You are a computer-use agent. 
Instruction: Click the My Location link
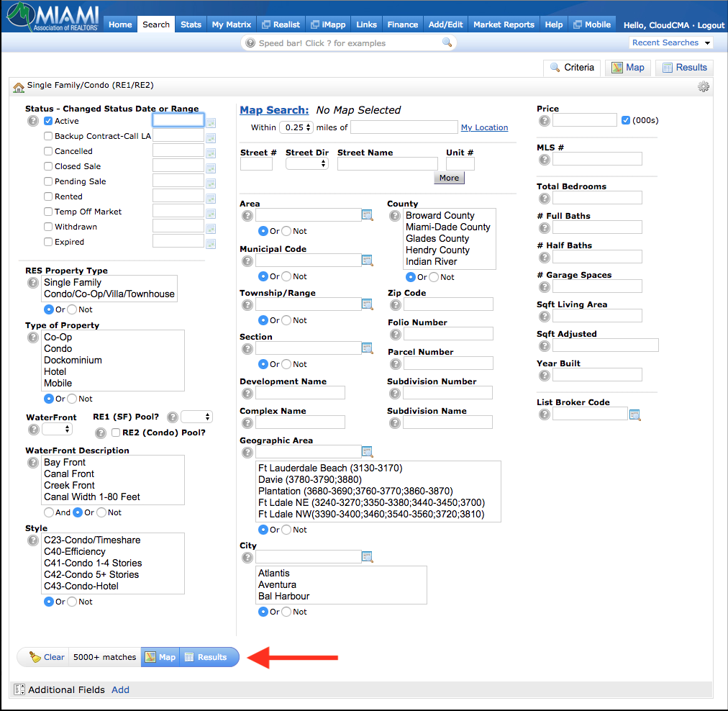coord(484,127)
